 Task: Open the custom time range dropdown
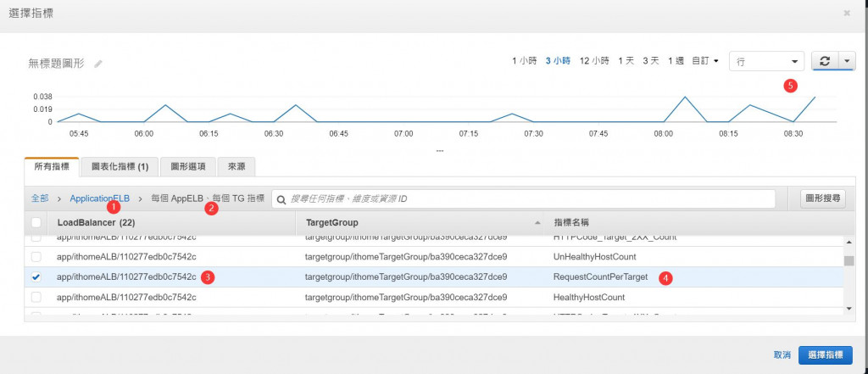[x=705, y=61]
